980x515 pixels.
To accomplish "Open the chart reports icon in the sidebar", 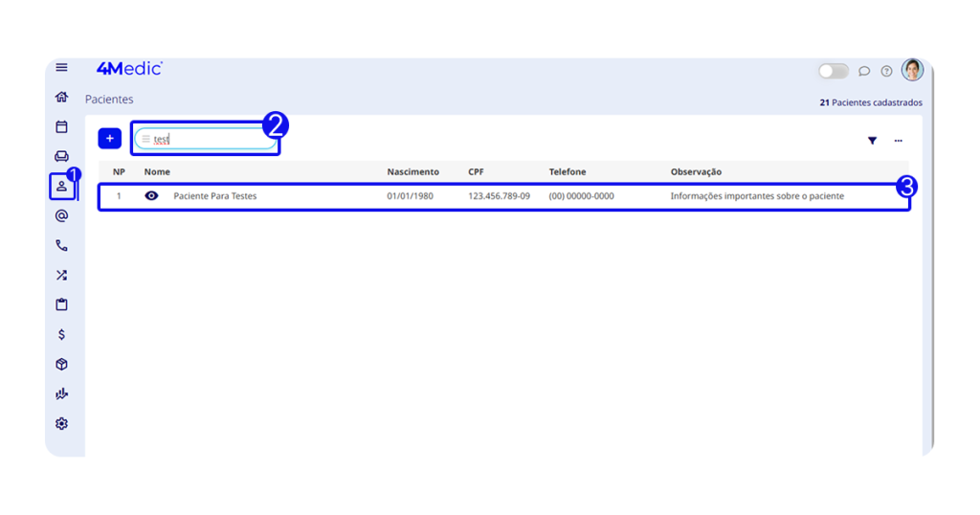I will [x=61, y=393].
